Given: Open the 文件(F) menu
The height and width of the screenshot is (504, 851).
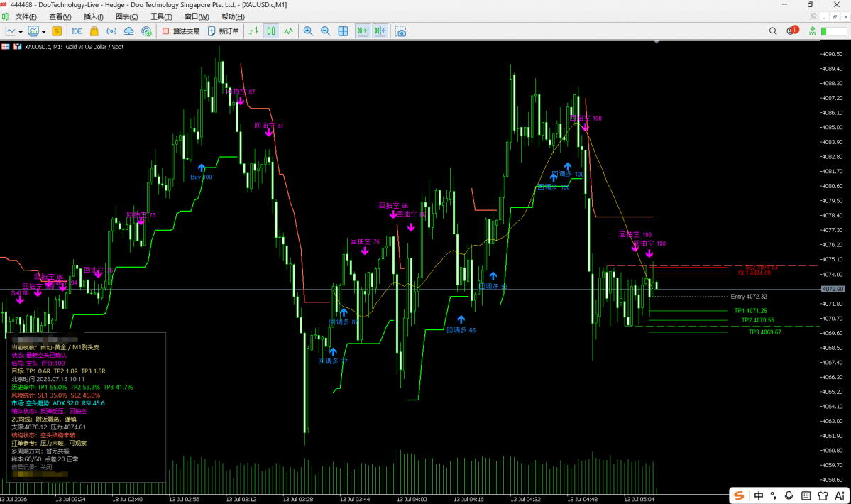Looking at the screenshot, I should 26,17.
